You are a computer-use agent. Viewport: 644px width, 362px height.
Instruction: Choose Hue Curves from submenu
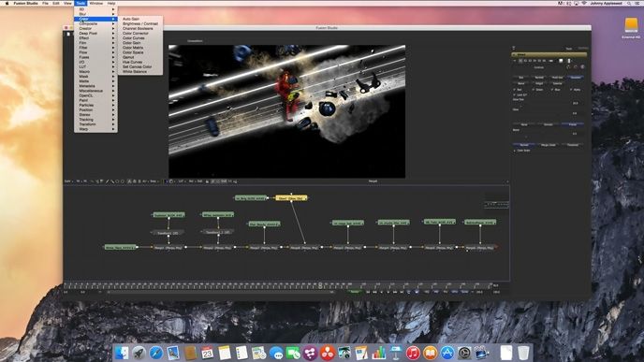tap(140, 62)
